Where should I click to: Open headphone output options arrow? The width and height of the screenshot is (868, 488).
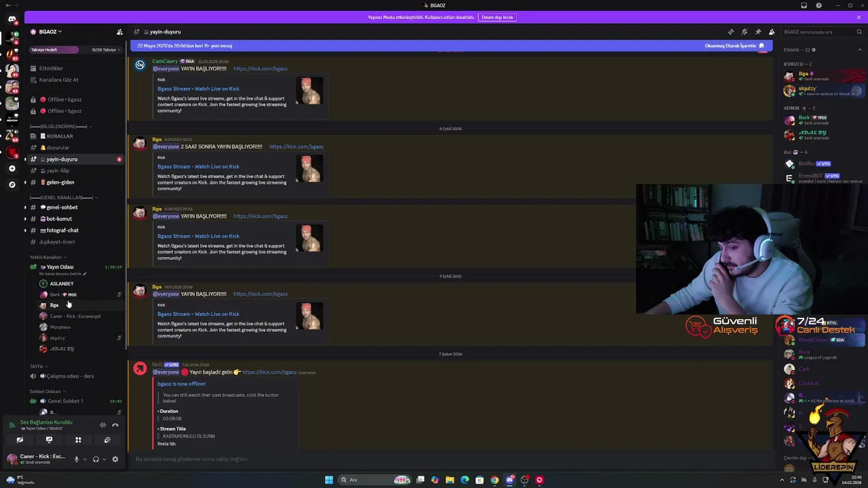[104, 460]
